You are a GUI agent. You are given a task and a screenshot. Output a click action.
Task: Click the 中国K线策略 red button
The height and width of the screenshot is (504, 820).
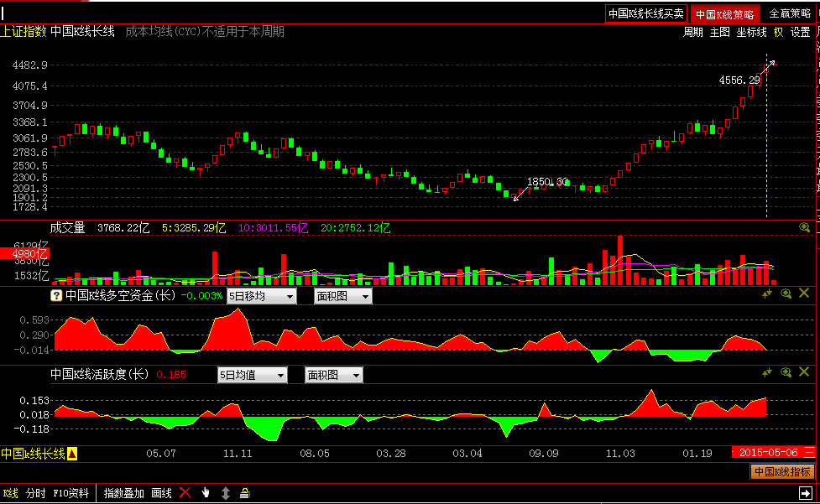(x=725, y=14)
